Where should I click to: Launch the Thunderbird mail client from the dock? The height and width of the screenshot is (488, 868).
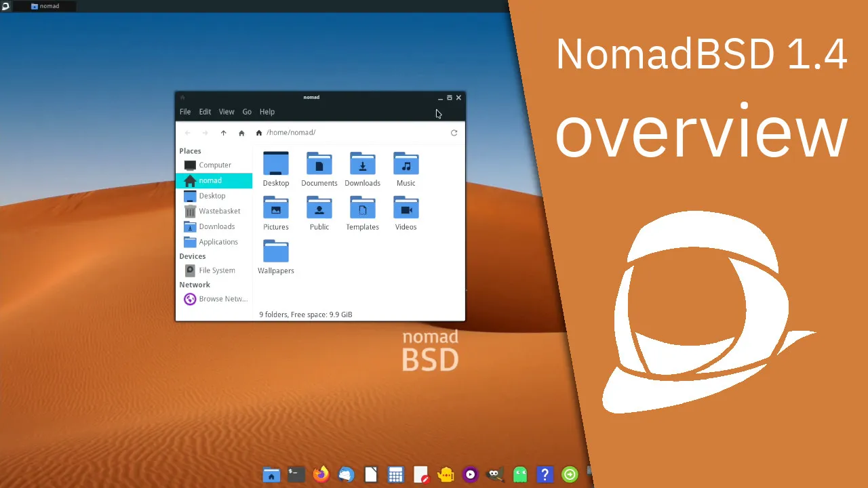(x=346, y=475)
